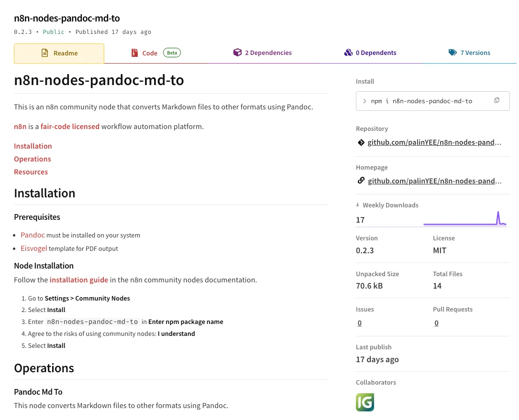Click the Eisvogel template link
Image resolution: width=519 pixels, height=420 pixels.
[x=33, y=248]
